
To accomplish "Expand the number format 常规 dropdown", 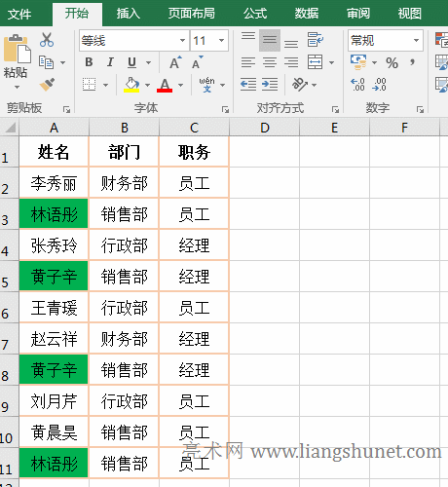I will (x=416, y=41).
